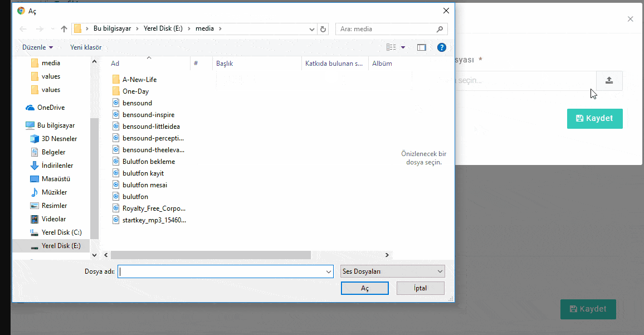Expand the chevron after media in the path

[x=220, y=29]
